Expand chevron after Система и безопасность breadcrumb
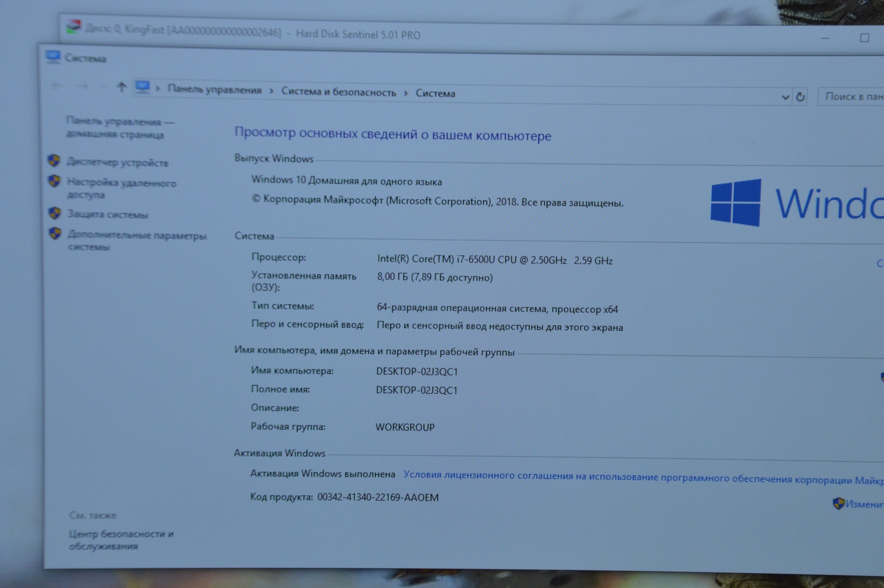This screenshot has width=884, height=588. pyautogui.click(x=406, y=93)
